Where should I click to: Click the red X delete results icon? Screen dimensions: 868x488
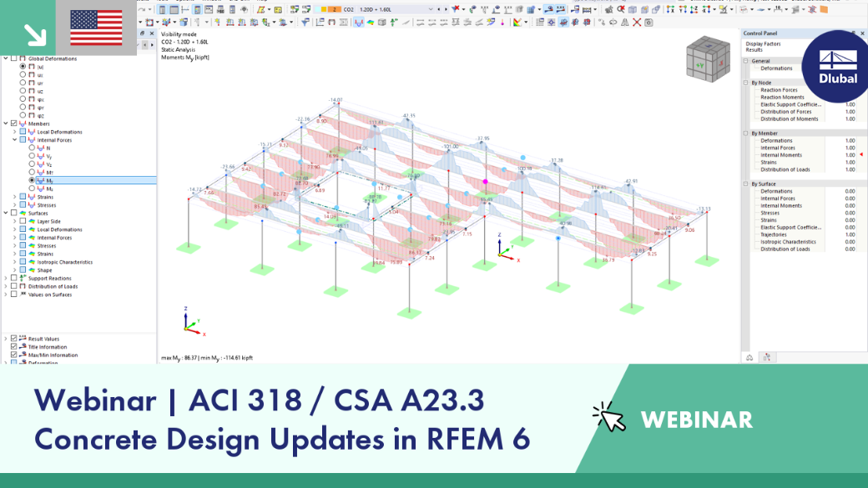coord(637,23)
